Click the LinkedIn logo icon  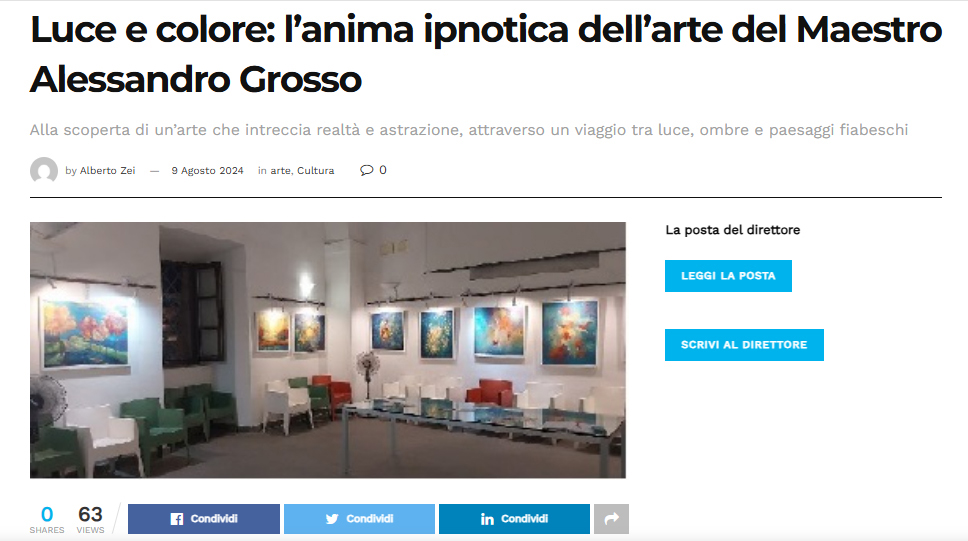487,519
